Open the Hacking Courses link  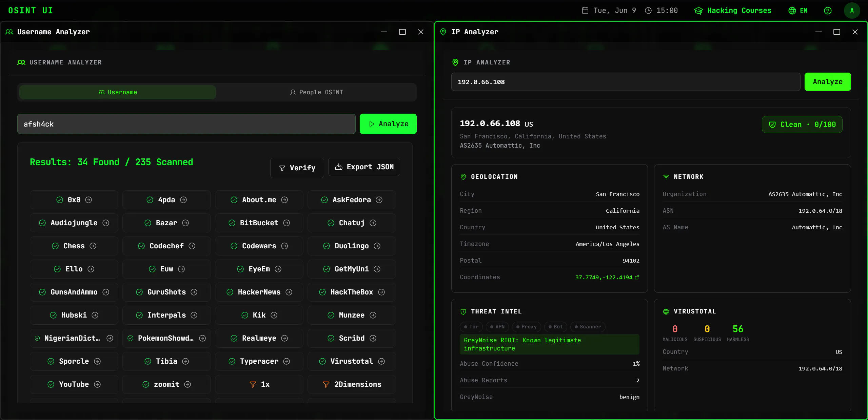pos(733,11)
